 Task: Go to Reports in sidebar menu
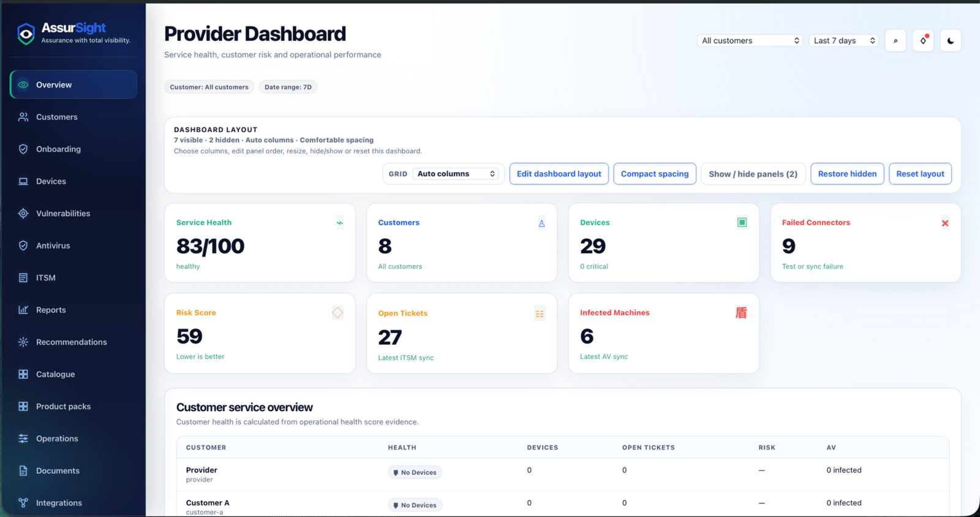[x=73, y=310]
